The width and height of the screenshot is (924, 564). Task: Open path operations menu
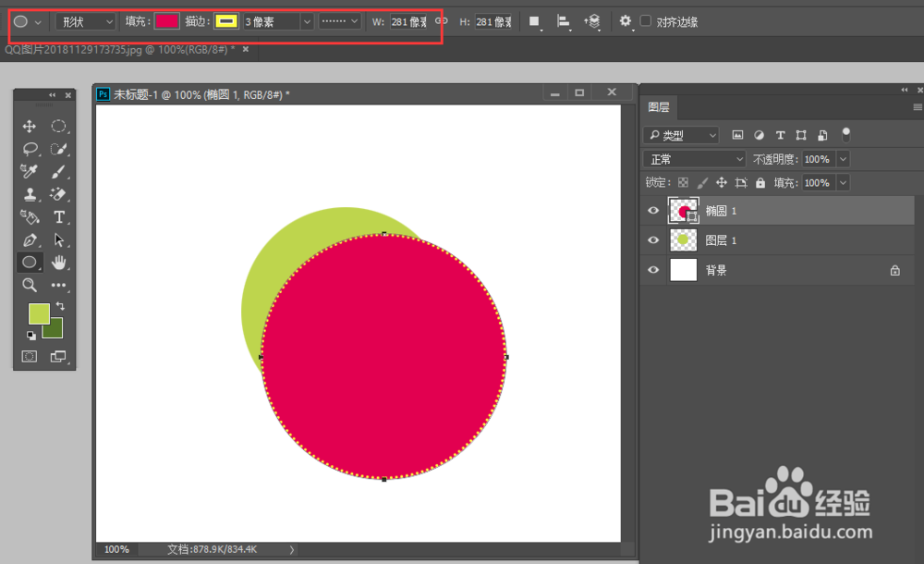(x=534, y=22)
